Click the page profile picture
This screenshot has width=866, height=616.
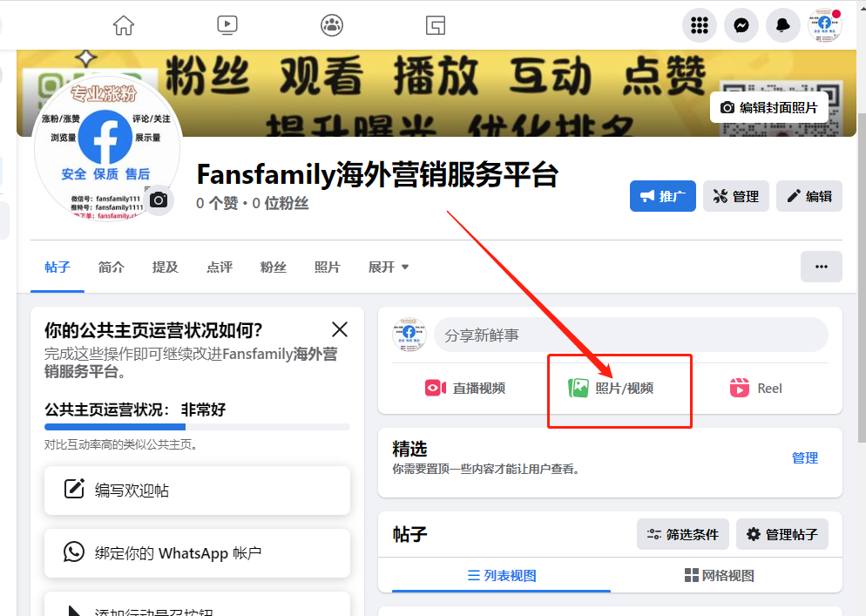[106, 148]
